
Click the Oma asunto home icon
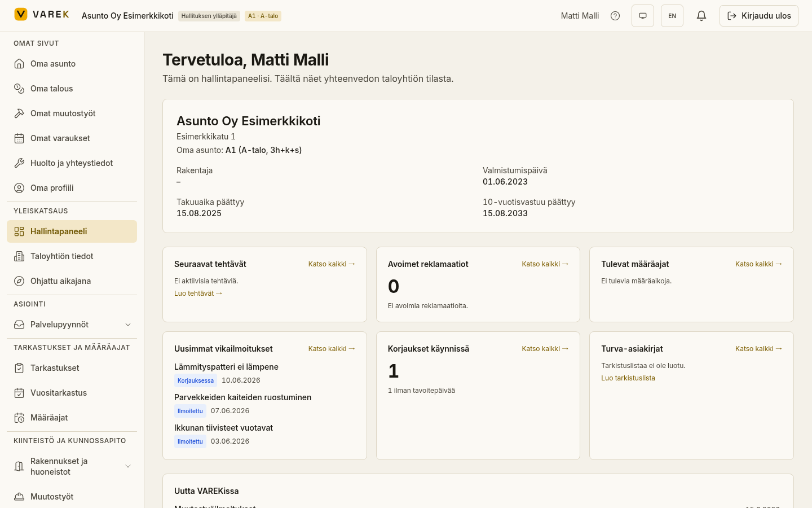(x=19, y=64)
